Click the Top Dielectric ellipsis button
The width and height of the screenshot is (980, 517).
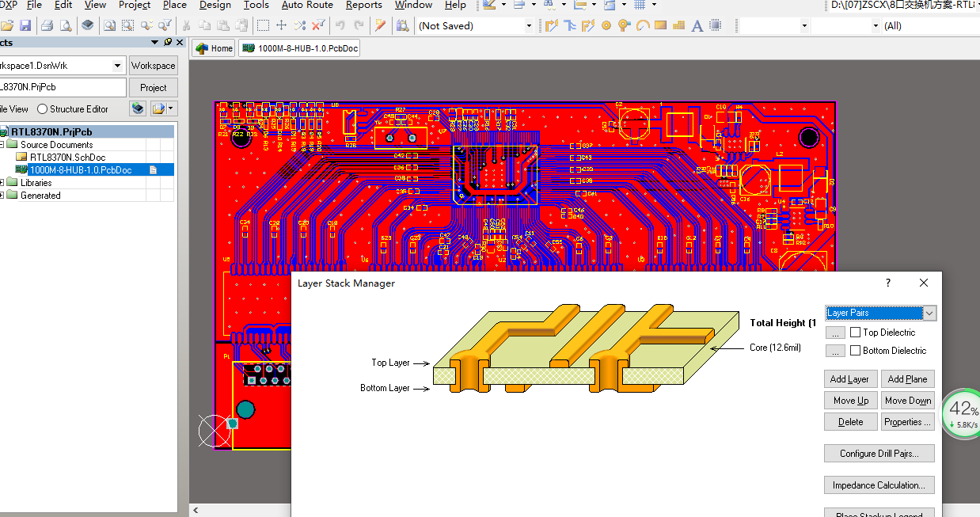[x=835, y=333]
